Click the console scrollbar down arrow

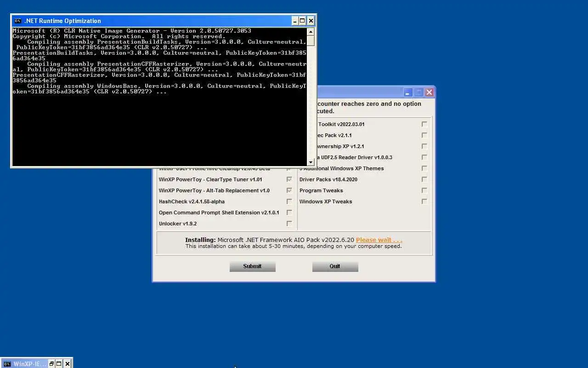(x=311, y=162)
